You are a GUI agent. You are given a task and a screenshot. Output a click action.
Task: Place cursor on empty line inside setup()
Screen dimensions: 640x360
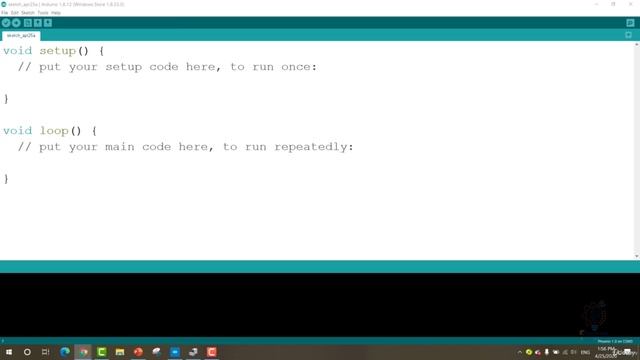317,83
